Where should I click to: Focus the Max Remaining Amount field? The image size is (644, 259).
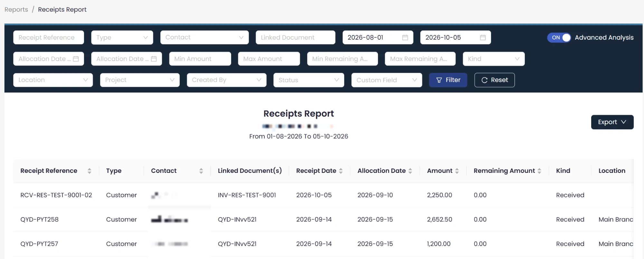[420, 59]
